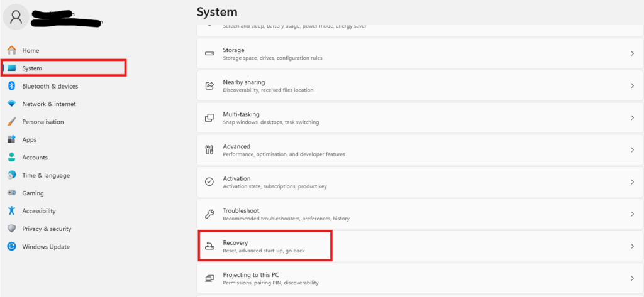Image resolution: width=644 pixels, height=297 pixels.
Task: Go to Bluetooth & devices label
Action: point(50,86)
